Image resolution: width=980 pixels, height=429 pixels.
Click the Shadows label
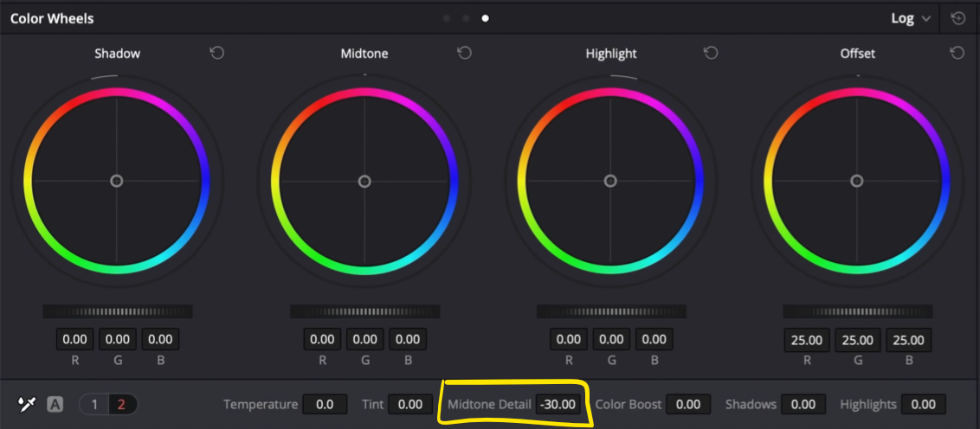point(751,404)
